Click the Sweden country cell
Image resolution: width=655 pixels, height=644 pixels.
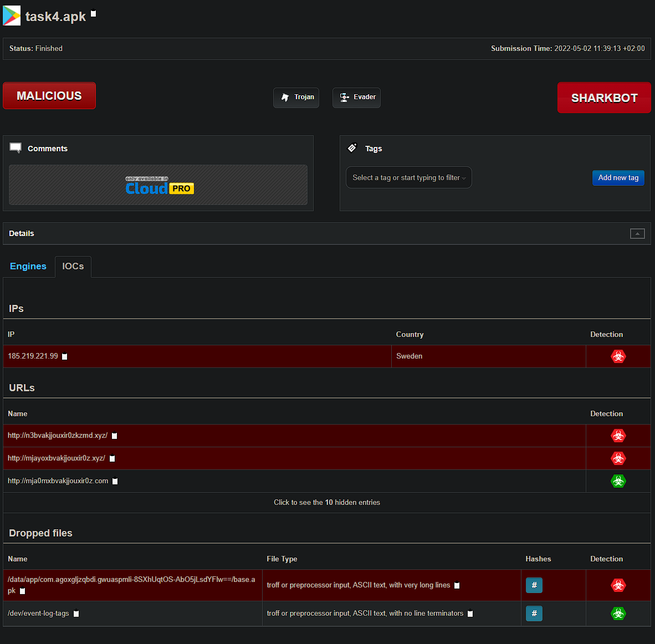click(488, 356)
